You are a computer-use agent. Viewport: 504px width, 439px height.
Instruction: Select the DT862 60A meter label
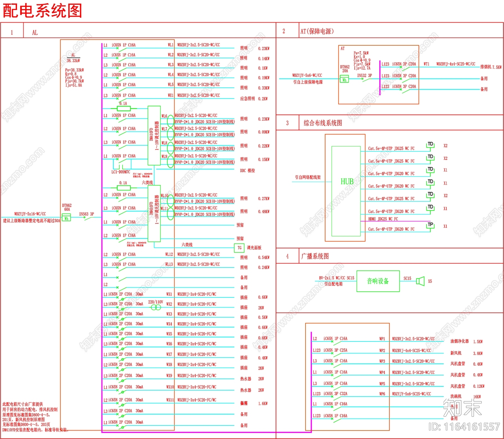click(x=67, y=207)
